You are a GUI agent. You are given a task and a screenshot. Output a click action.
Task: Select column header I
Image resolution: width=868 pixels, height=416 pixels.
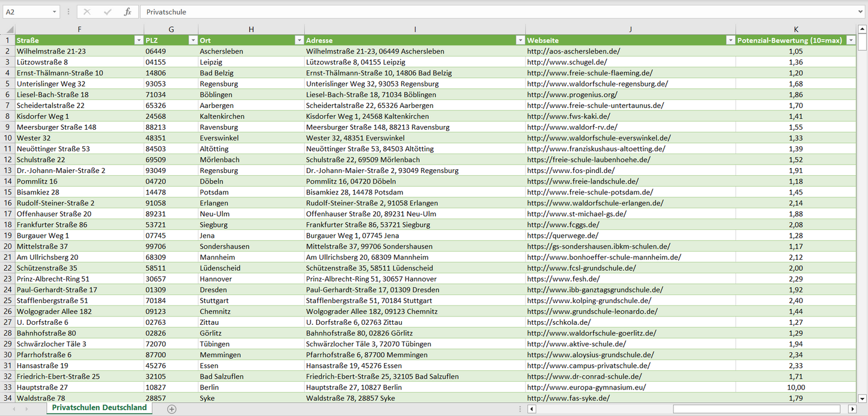pyautogui.click(x=414, y=29)
